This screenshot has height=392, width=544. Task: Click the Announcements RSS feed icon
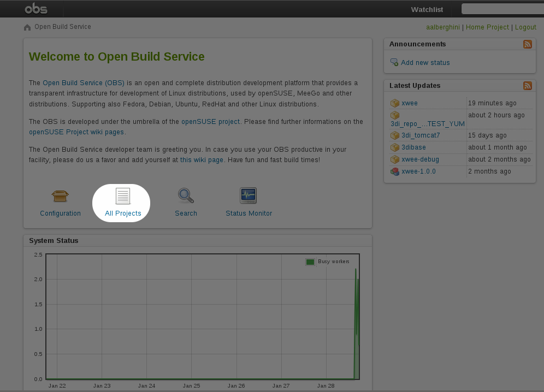coord(527,44)
